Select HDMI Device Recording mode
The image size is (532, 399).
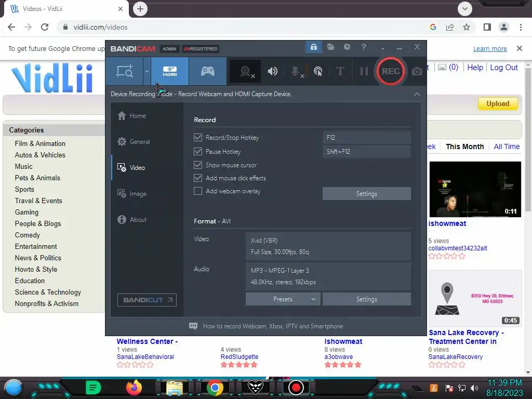pos(170,71)
